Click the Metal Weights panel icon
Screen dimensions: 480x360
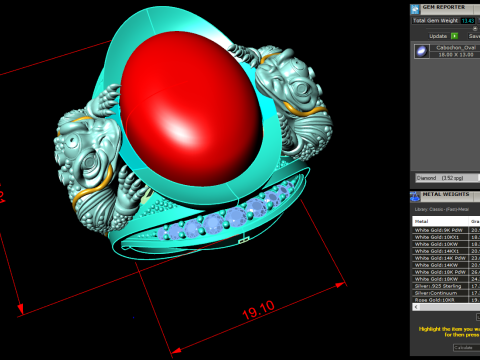pos(415,197)
